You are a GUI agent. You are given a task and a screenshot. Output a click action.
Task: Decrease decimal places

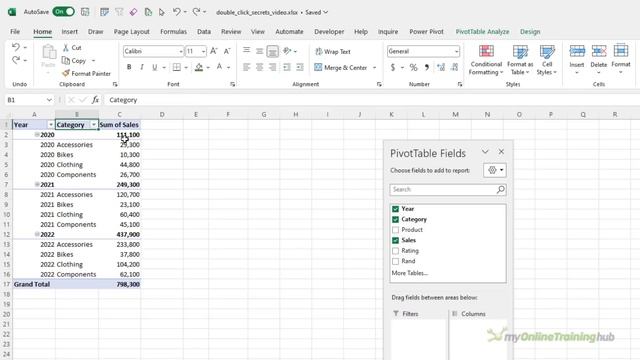[454, 67]
